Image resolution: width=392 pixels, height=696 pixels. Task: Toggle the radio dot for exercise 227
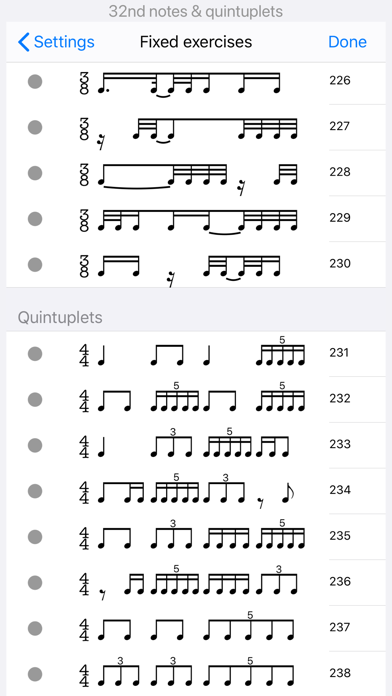[x=35, y=127]
